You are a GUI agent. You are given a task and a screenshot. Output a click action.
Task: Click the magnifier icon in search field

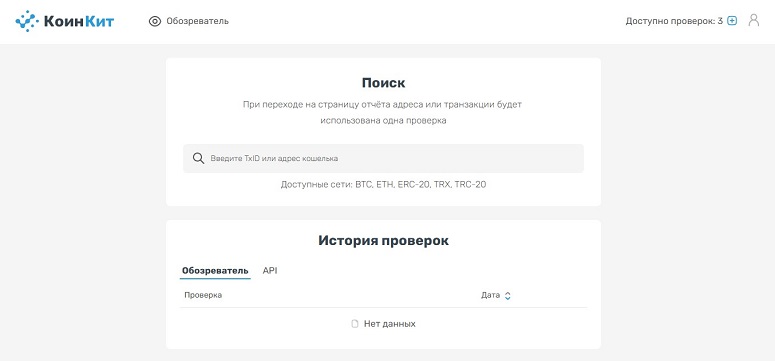198,158
